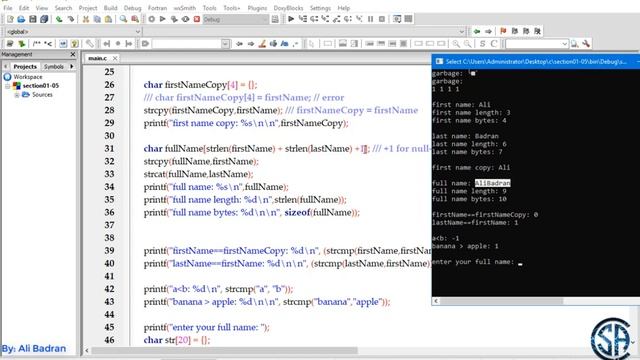Screen dimensions: 640x360
Task: Open the Replace tool icon
Action: pos(135,19)
